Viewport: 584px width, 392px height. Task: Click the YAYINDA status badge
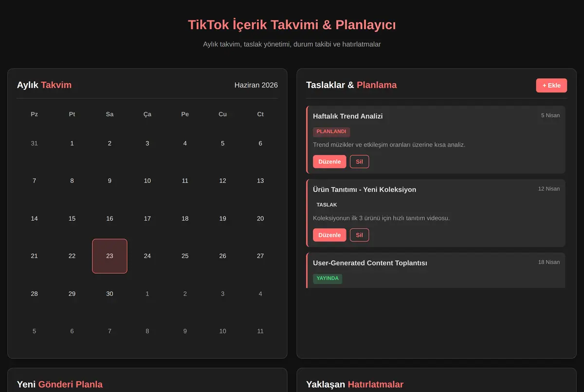[x=328, y=279]
